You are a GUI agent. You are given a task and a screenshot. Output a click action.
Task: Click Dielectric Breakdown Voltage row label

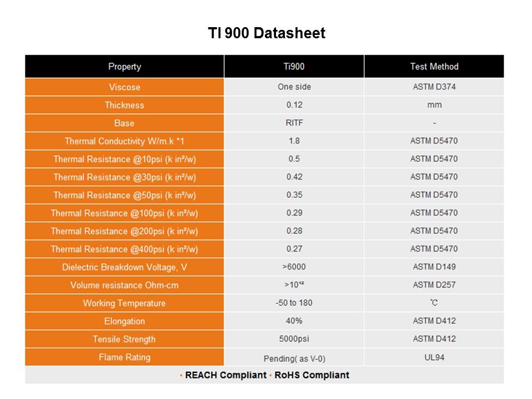pos(125,267)
